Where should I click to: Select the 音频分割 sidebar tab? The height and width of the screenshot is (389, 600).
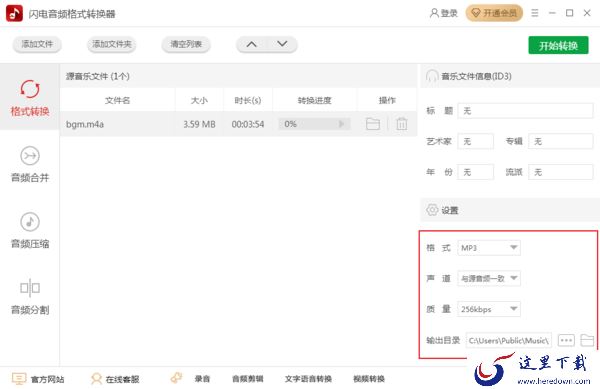[x=30, y=296]
